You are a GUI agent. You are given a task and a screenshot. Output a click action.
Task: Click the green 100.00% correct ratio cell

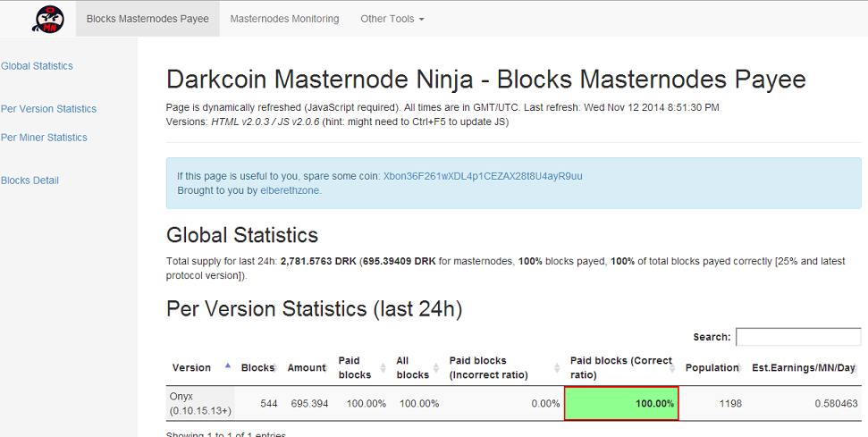621,403
